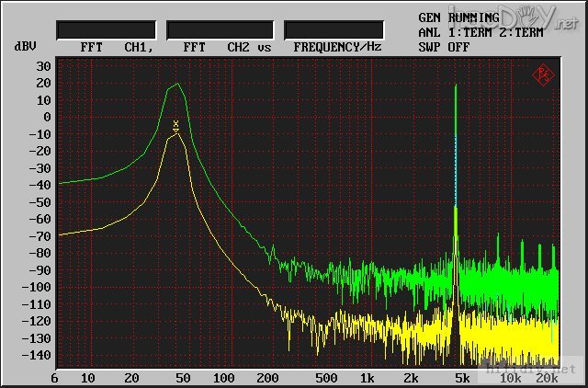Image resolution: width=588 pixels, height=388 pixels.
Task: Select the FFT CH2 vs label
Action: tap(226, 46)
